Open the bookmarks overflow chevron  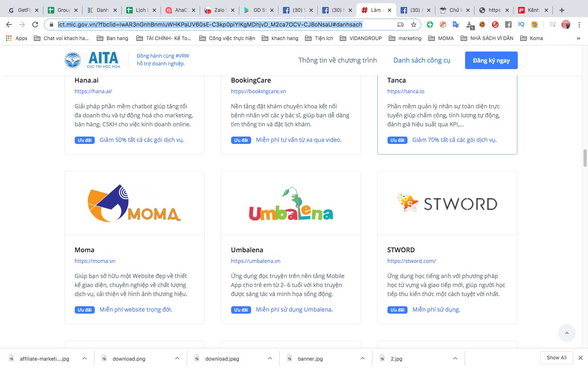coord(579,38)
